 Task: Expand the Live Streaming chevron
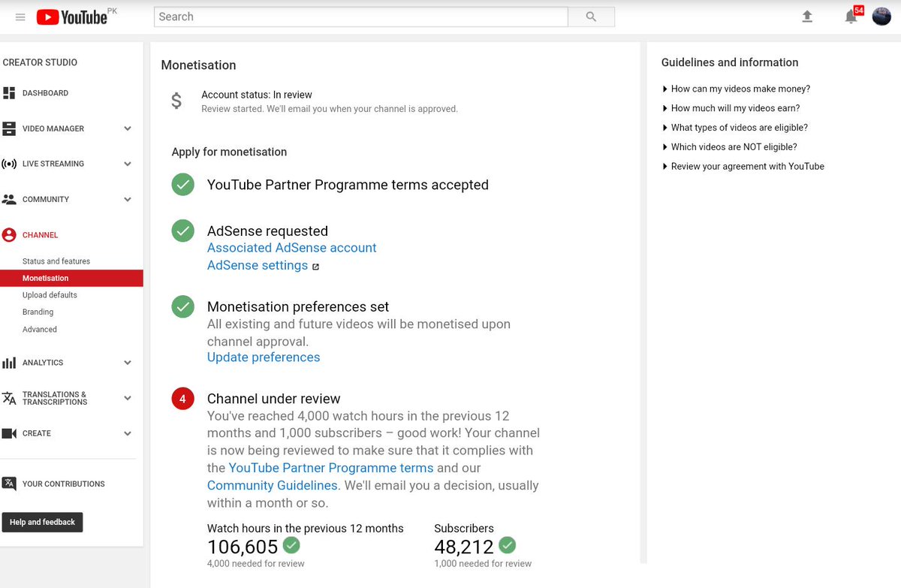[128, 164]
